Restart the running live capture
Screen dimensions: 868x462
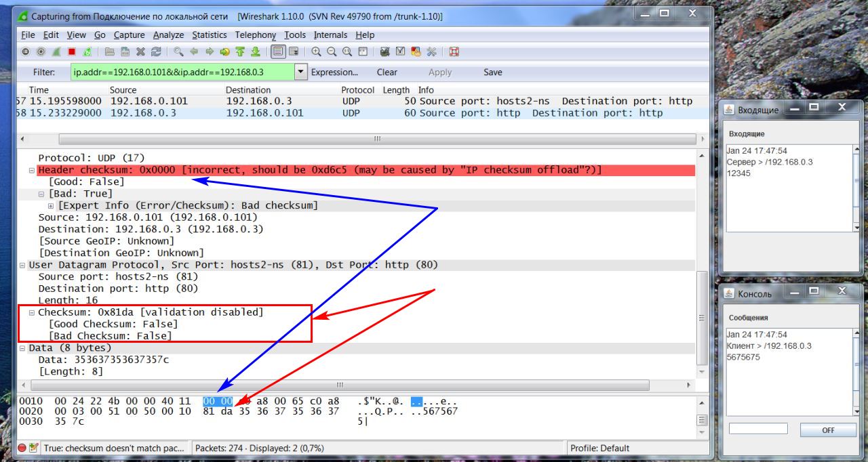pyautogui.click(x=87, y=51)
